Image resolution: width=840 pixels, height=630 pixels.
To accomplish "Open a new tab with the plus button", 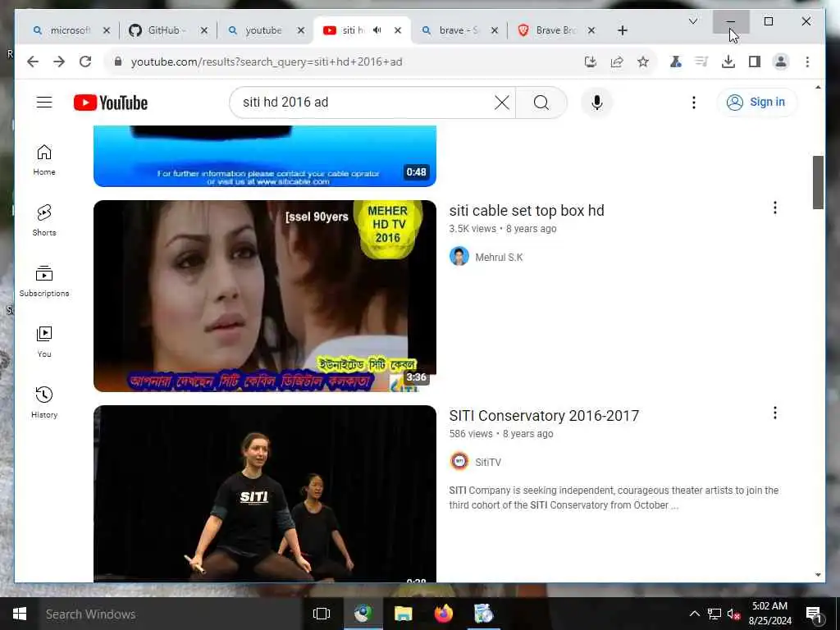I will pos(622,30).
